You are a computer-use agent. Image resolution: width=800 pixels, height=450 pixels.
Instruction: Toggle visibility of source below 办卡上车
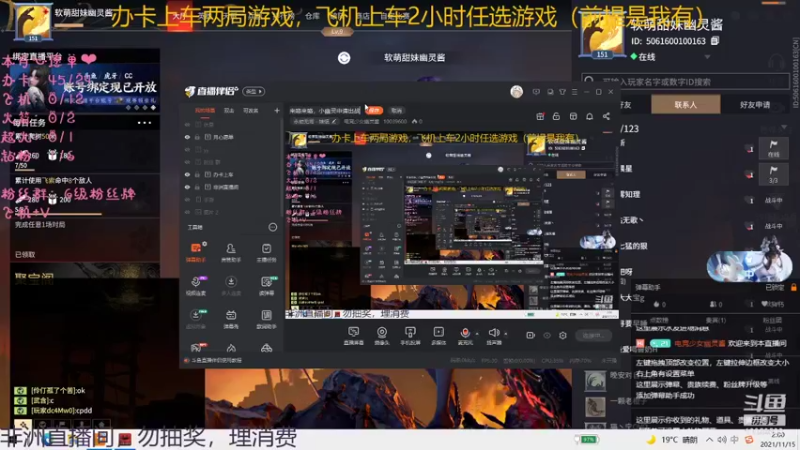tap(187, 187)
